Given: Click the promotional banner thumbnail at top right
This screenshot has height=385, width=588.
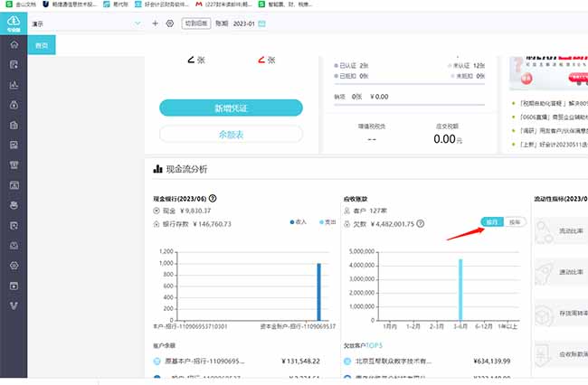Looking at the screenshot, I should pos(548,73).
